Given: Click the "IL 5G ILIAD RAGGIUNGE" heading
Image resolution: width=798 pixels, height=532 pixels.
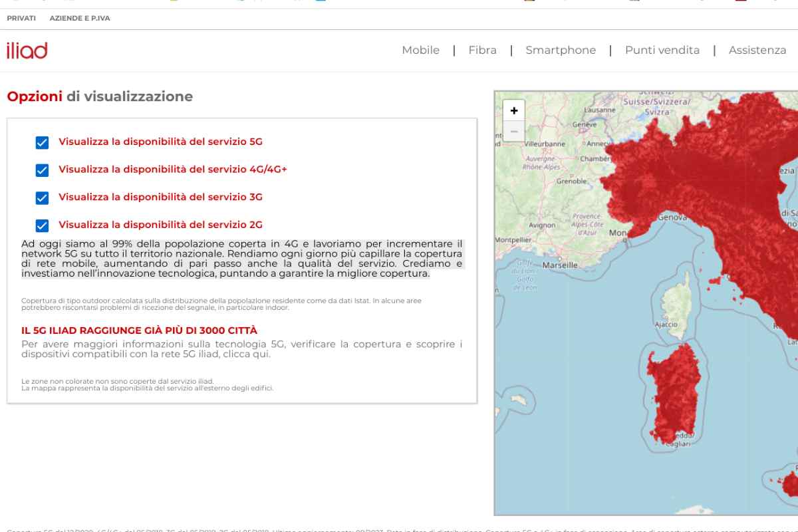Looking at the screenshot, I should point(139,331).
